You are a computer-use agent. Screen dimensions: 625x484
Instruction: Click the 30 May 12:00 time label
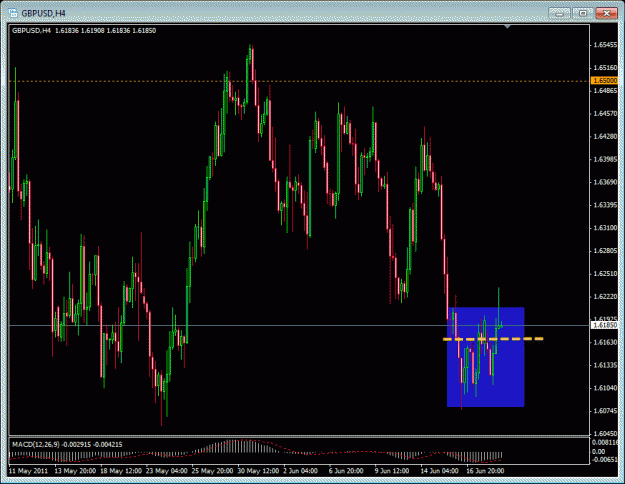pyautogui.click(x=258, y=471)
